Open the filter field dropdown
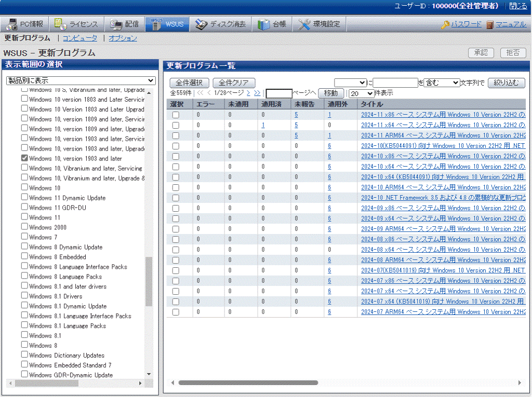Viewport: 532px width, 397px height. click(350, 83)
